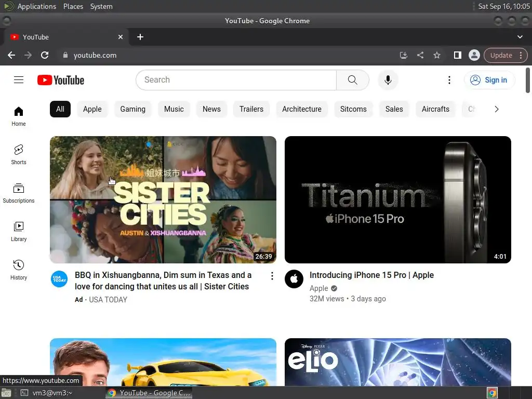Click the page vertical scrollbar
The height and width of the screenshot is (399, 532).
(x=528, y=80)
